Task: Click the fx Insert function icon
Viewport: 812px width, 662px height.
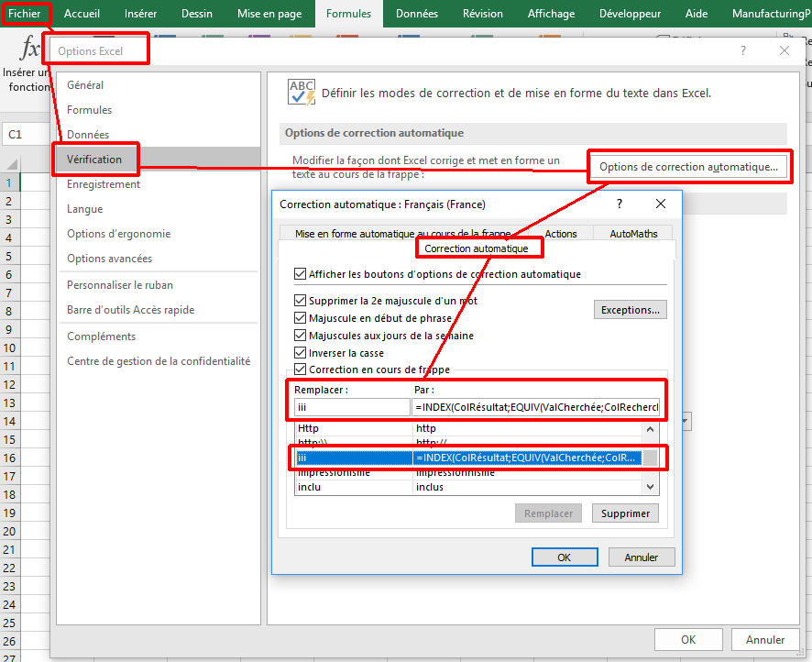Action: click(x=29, y=50)
